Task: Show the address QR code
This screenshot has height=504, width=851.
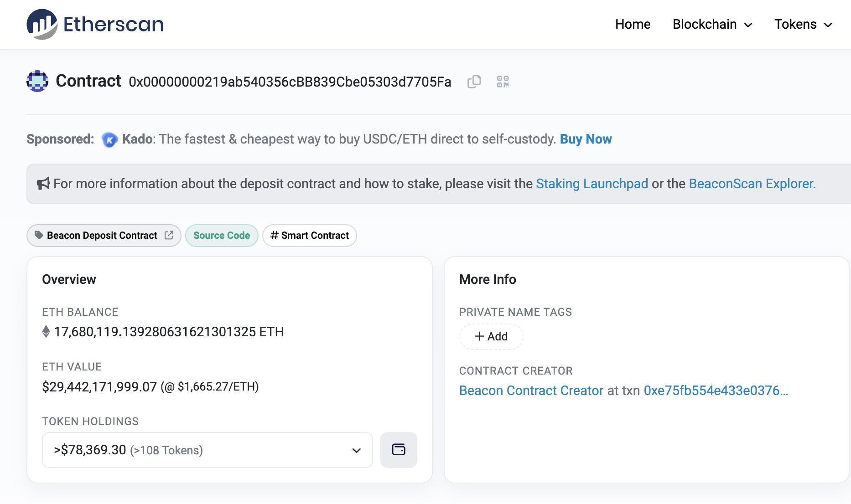Action: click(x=503, y=82)
